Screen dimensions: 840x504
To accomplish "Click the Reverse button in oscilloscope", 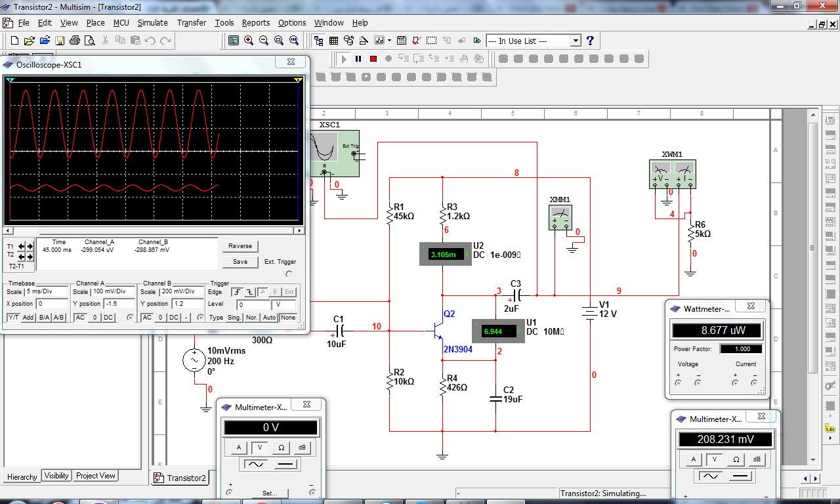I will click(x=240, y=246).
